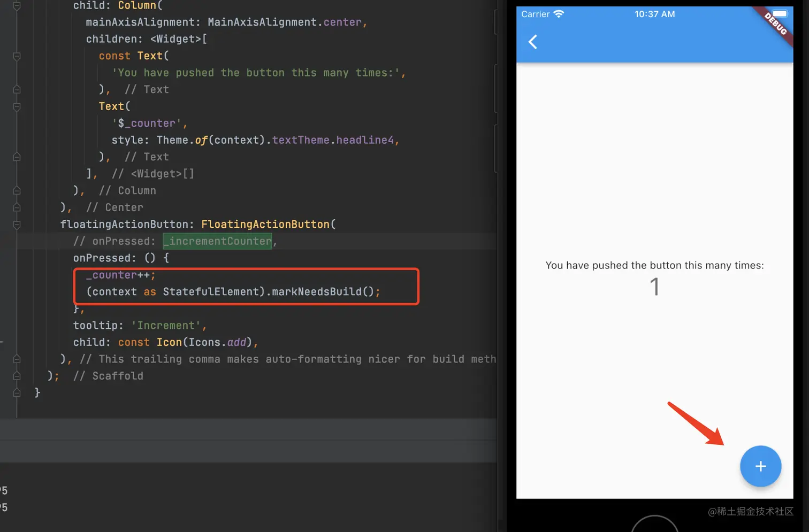Click the 'tooltip:' parameter name
Image resolution: width=809 pixels, height=532 pixels.
[98, 325]
